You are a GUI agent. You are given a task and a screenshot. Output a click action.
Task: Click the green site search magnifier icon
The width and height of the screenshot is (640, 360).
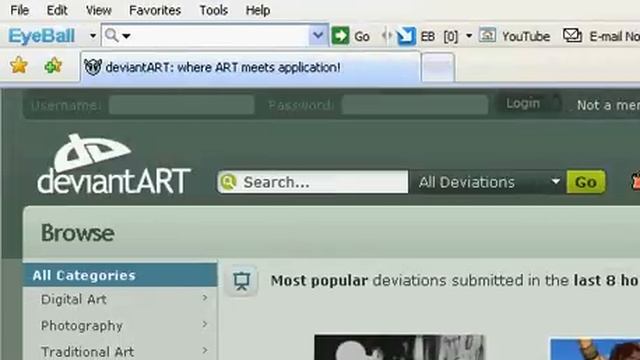[229, 182]
